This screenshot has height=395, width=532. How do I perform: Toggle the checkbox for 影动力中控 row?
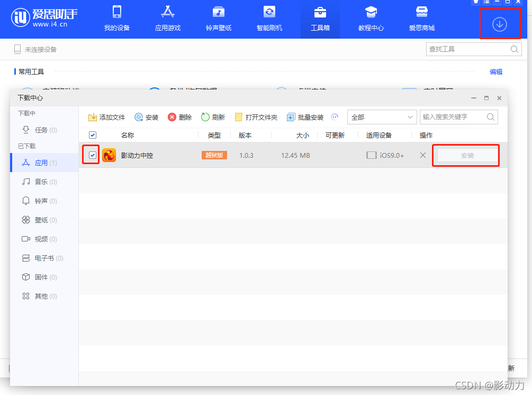pos(93,155)
